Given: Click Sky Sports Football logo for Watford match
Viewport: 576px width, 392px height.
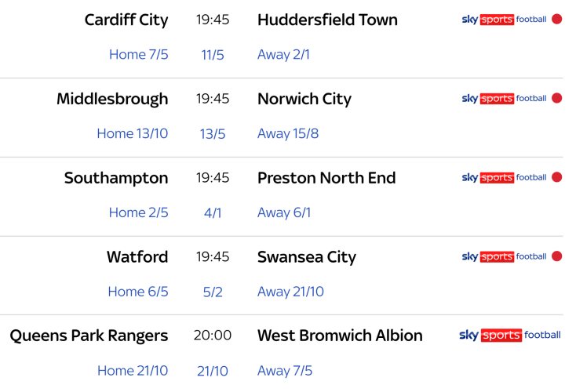Looking at the screenshot, I should pyautogui.click(x=504, y=257).
